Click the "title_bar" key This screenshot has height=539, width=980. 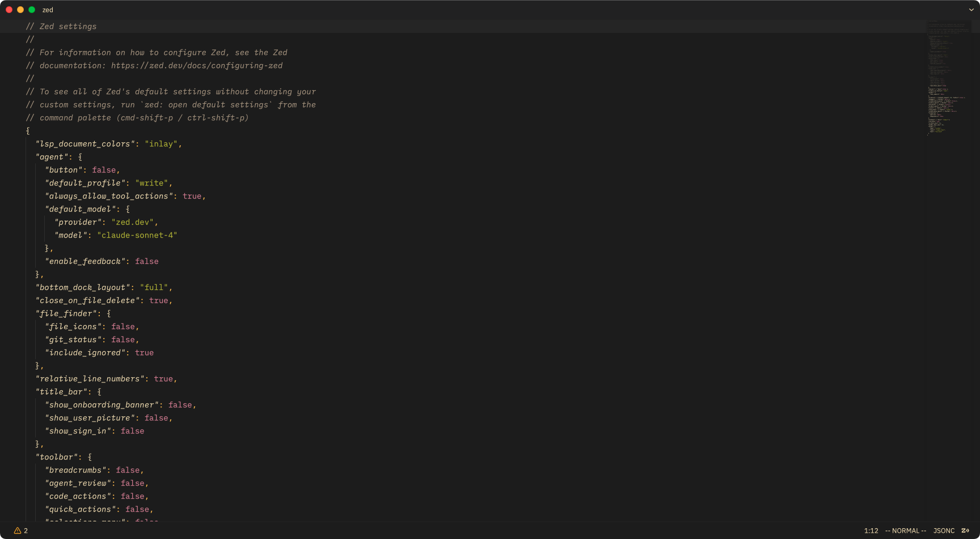click(61, 392)
